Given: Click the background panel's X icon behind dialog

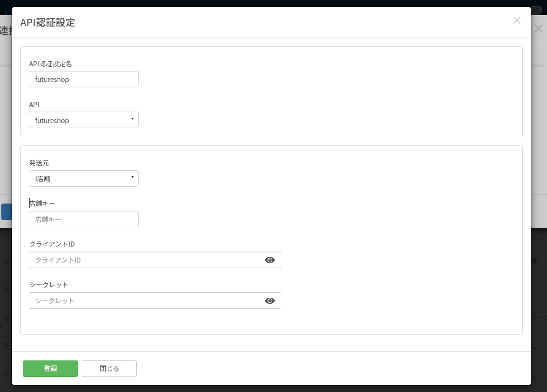Looking at the screenshot, I should (x=539, y=29).
